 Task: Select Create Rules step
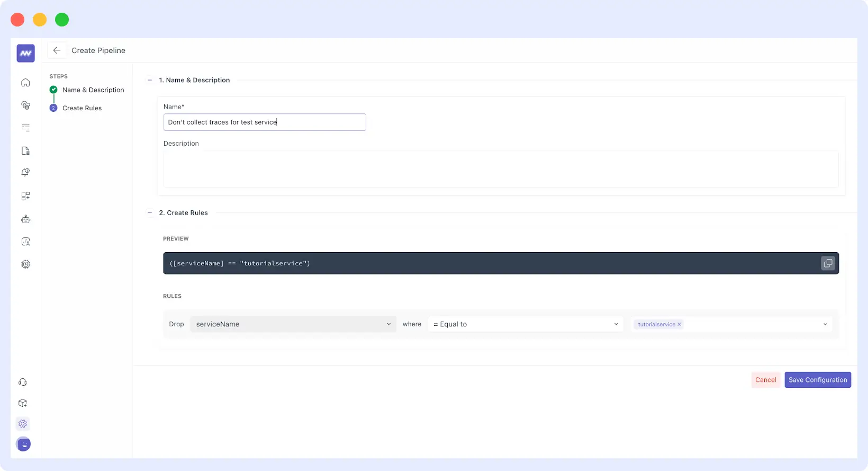pos(82,108)
